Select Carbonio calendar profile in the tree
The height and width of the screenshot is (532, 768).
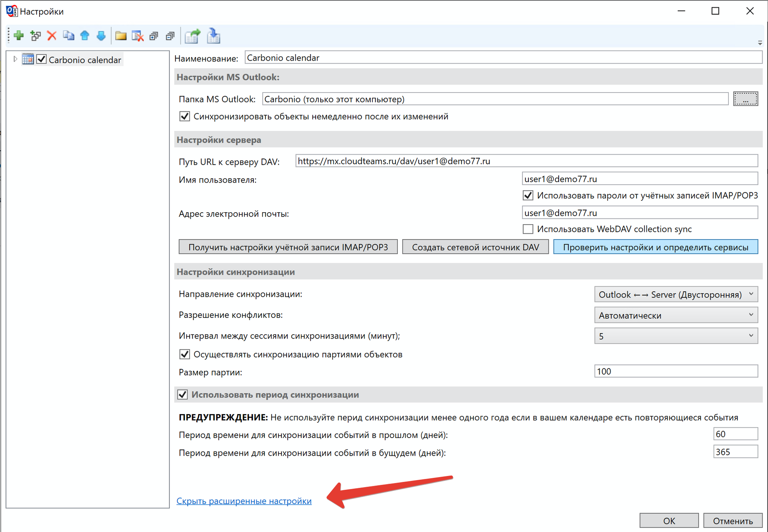(85, 59)
